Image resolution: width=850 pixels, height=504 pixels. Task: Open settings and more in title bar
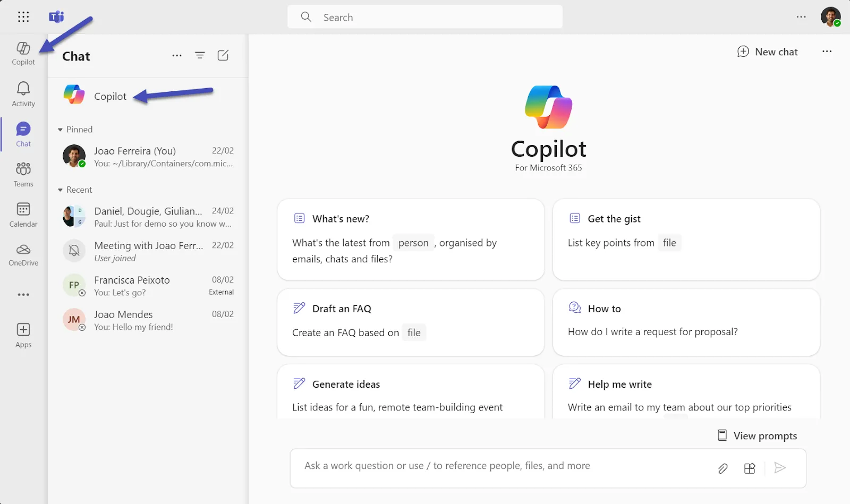[801, 17]
